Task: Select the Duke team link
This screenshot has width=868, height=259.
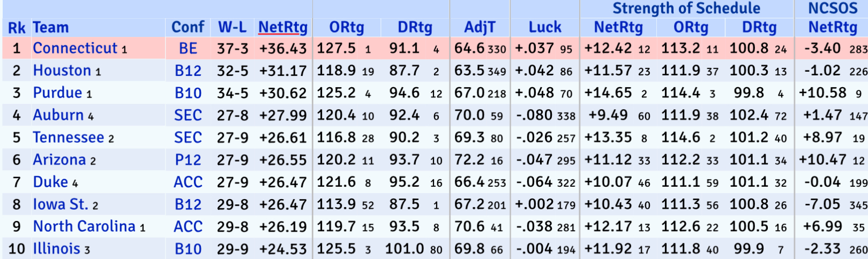Action: click(x=50, y=182)
